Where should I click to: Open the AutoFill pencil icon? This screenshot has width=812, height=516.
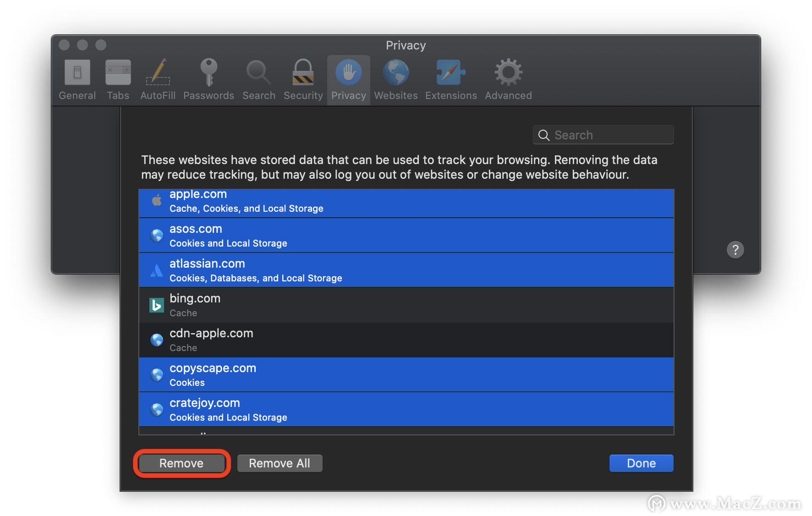(x=158, y=72)
